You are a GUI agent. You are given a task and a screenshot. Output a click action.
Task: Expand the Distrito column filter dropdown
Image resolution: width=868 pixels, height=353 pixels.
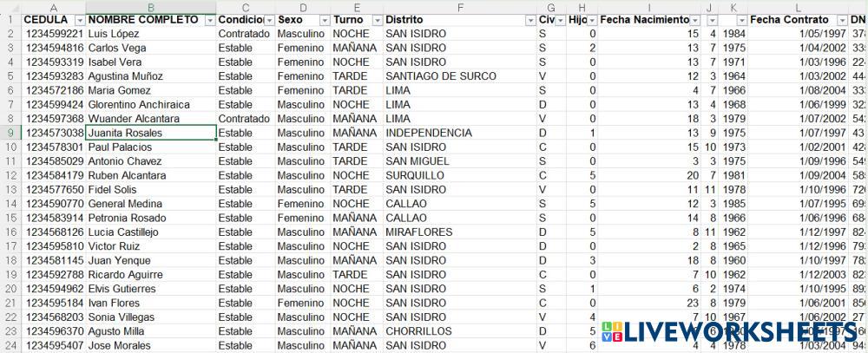click(x=529, y=19)
